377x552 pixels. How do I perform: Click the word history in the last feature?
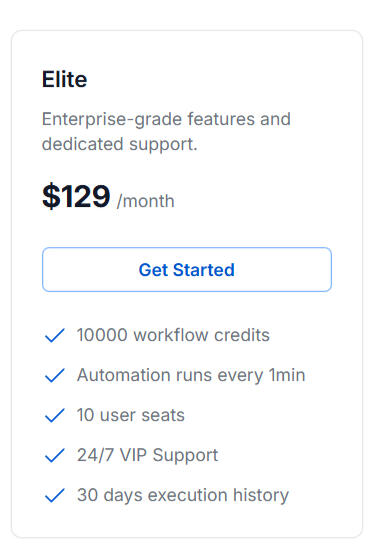pos(261,495)
